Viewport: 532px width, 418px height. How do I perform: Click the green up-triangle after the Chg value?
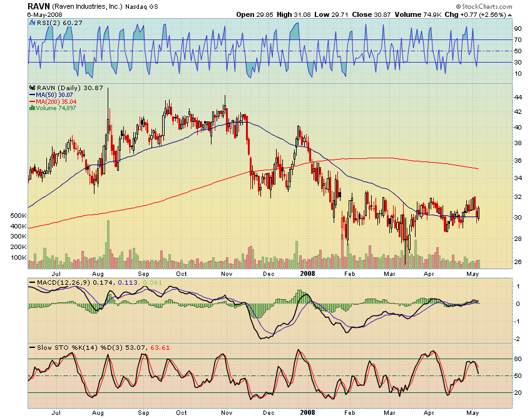[x=510, y=15]
